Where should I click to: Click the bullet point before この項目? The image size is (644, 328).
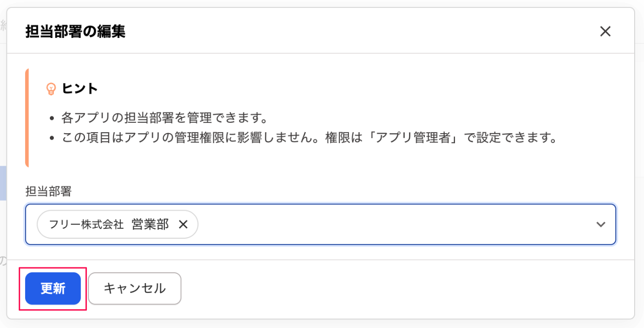coord(52,138)
